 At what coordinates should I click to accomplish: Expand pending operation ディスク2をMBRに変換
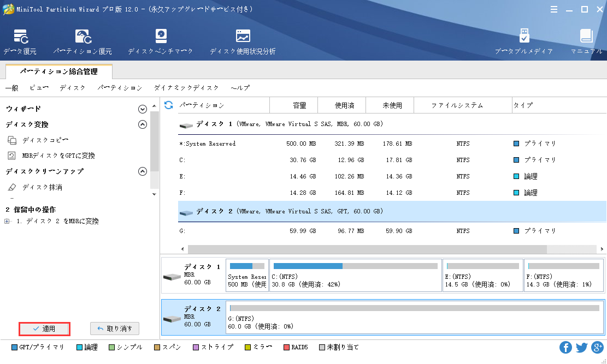coord(6,220)
